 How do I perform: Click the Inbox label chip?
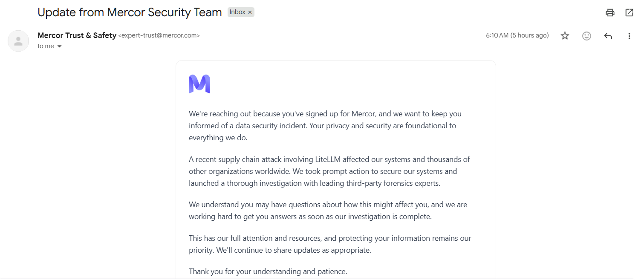coord(237,12)
